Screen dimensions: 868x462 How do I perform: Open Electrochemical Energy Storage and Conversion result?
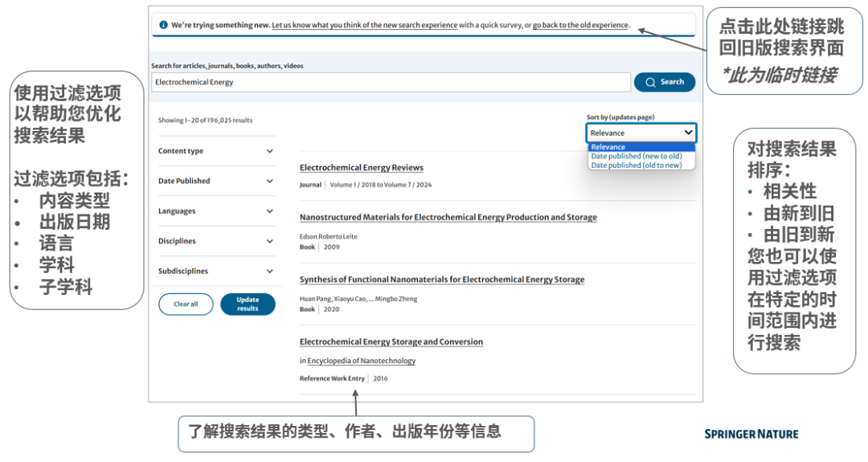tap(391, 342)
